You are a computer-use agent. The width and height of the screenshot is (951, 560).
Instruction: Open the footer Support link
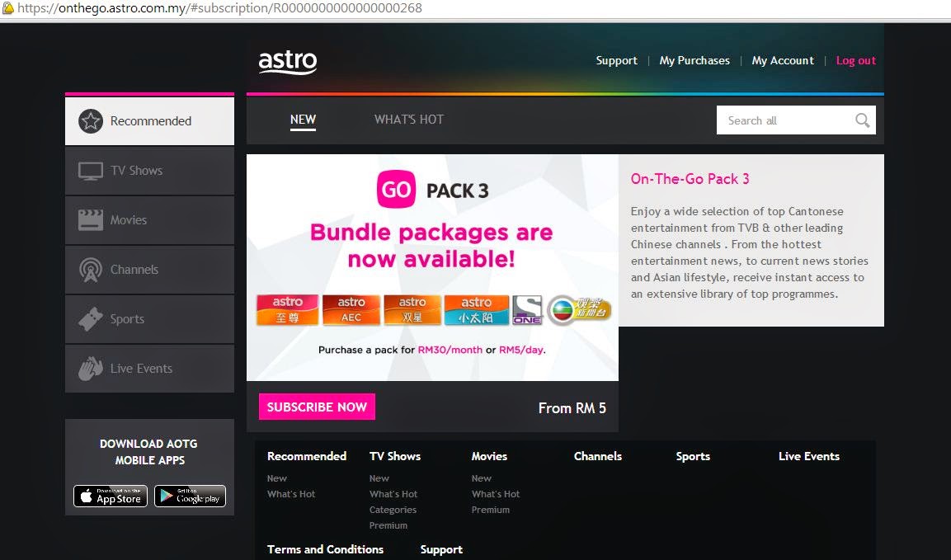pos(441,549)
